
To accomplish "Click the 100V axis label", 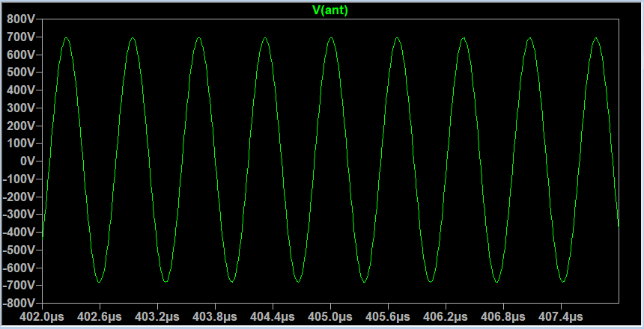I will (21, 144).
